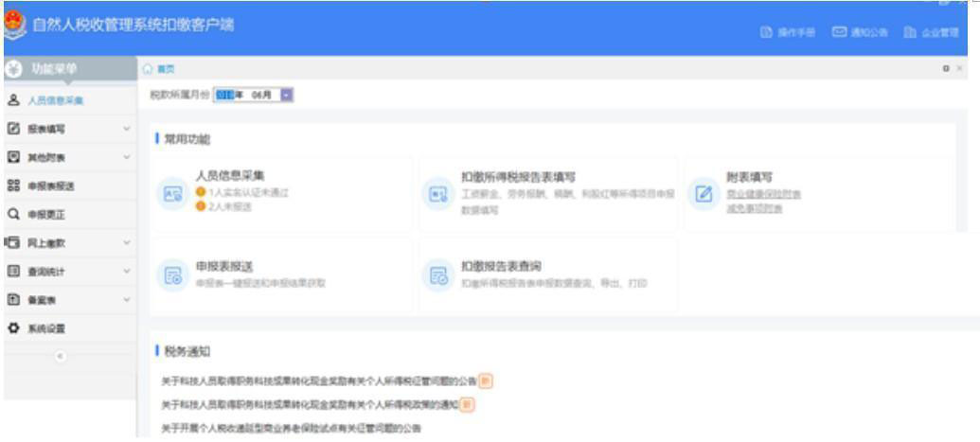Image resolution: width=980 pixels, height=442 pixels.
Task: Click the pin icon on the tab bar
Action: (947, 69)
